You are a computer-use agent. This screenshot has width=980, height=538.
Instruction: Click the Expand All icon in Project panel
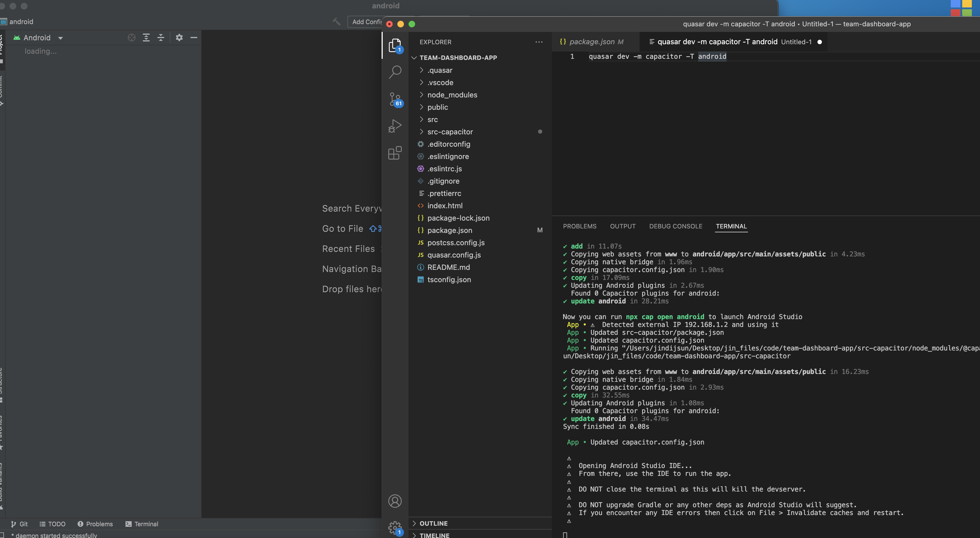pyautogui.click(x=146, y=38)
